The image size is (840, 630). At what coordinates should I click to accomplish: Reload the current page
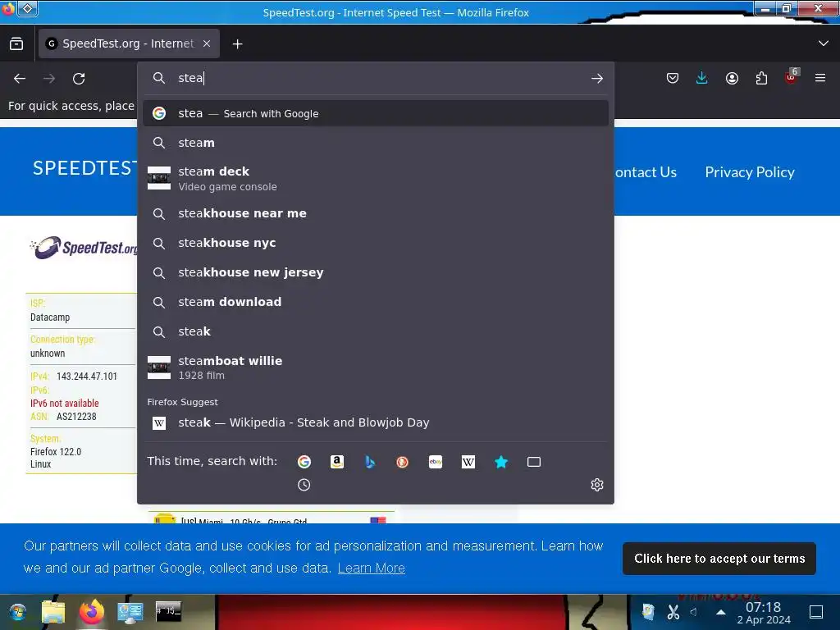(x=79, y=79)
